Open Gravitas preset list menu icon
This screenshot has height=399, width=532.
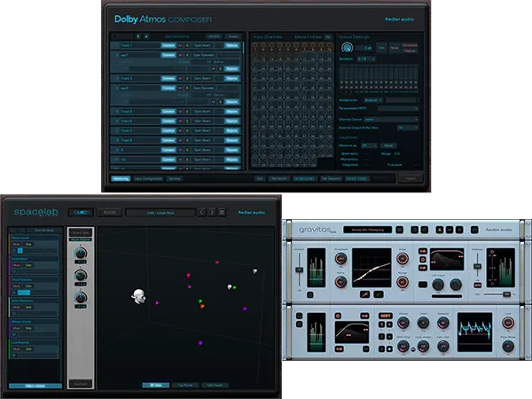[x=399, y=230]
